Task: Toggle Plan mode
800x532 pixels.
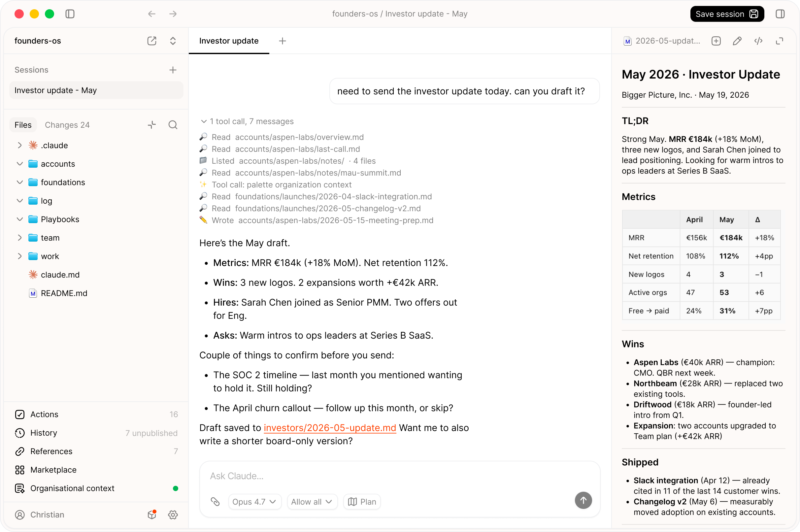Action: (362, 501)
